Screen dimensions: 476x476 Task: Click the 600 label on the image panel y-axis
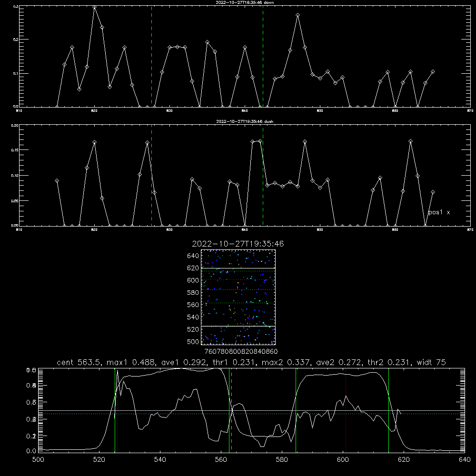pos(193,280)
